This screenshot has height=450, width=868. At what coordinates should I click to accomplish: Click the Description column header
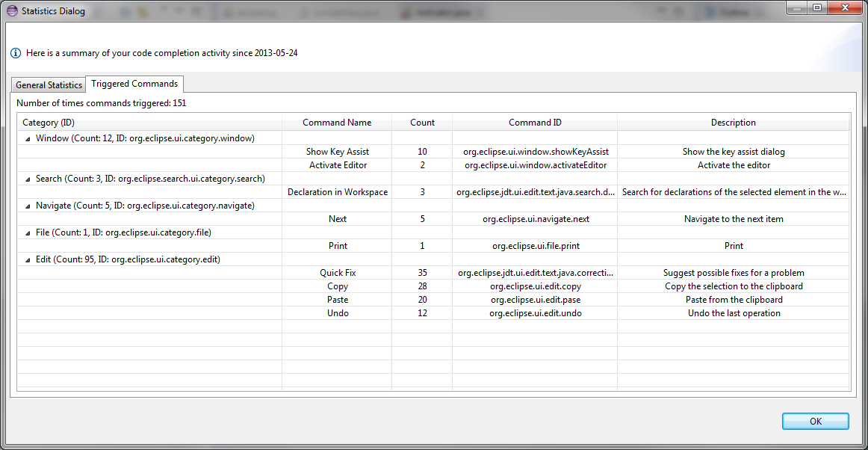(733, 123)
